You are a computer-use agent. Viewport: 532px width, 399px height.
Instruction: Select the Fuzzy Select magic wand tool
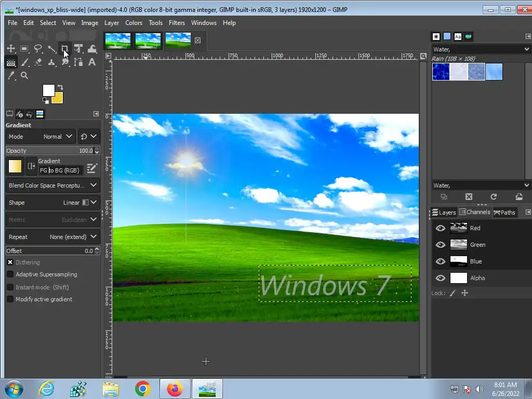51,48
